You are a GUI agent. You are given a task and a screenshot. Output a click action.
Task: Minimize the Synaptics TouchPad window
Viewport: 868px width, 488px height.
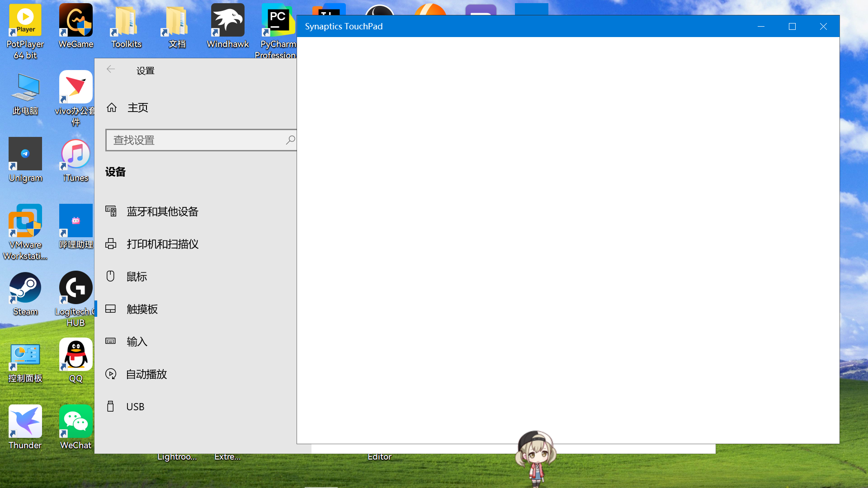(x=761, y=26)
